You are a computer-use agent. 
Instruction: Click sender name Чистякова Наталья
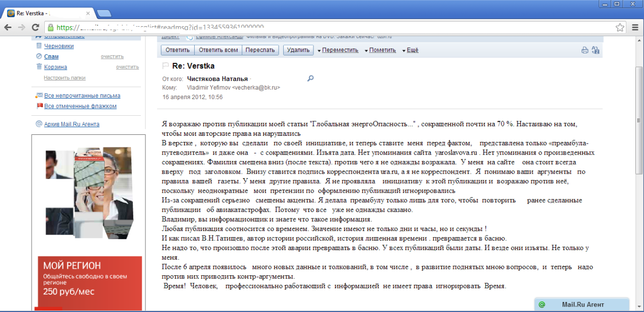coord(217,79)
